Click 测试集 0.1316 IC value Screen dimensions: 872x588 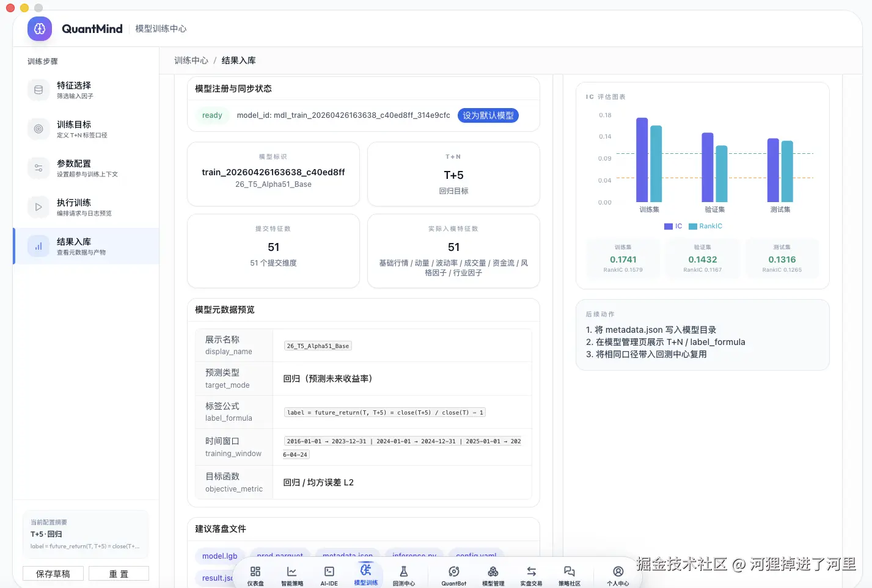click(x=782, y=260)
